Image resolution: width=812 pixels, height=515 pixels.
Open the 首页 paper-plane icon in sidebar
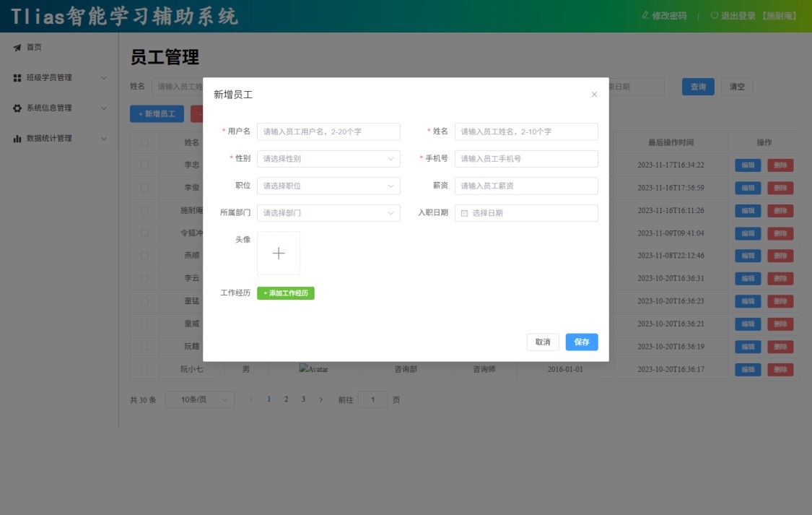click(x=17, y=47)
